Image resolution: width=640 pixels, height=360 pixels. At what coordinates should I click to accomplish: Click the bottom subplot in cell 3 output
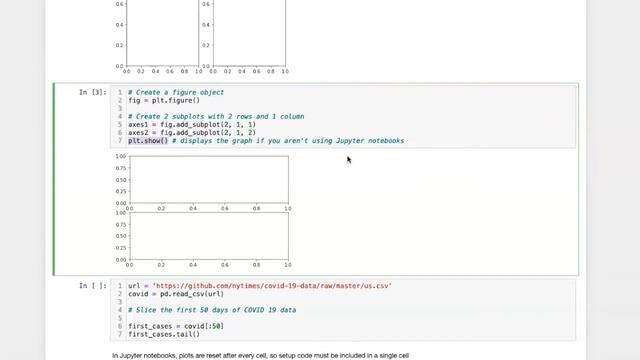click(209, 236)
